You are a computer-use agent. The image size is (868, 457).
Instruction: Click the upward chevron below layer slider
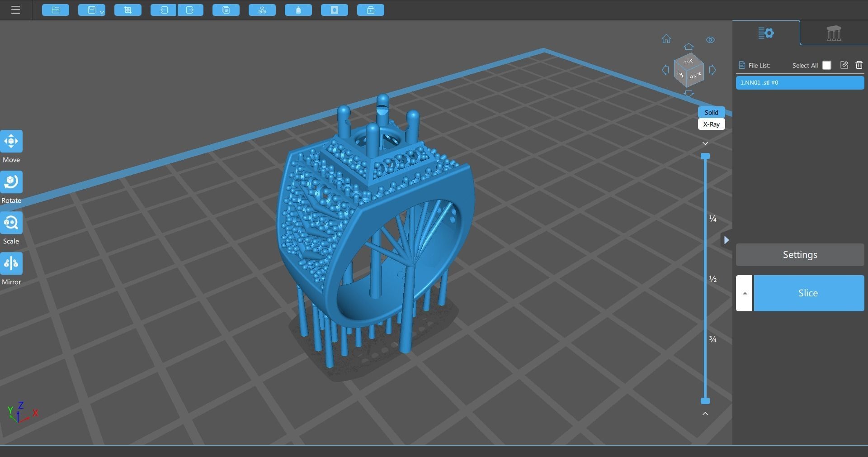coord(705,414)
